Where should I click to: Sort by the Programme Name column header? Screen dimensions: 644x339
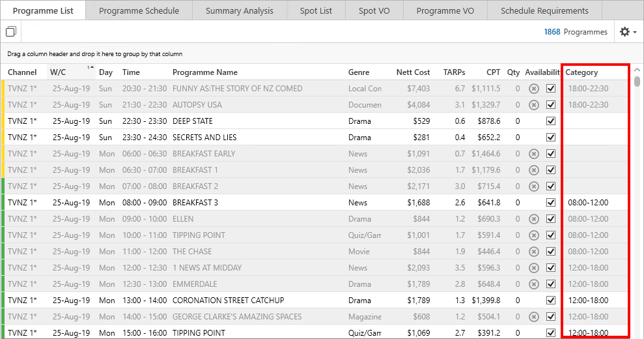[205, 72]
